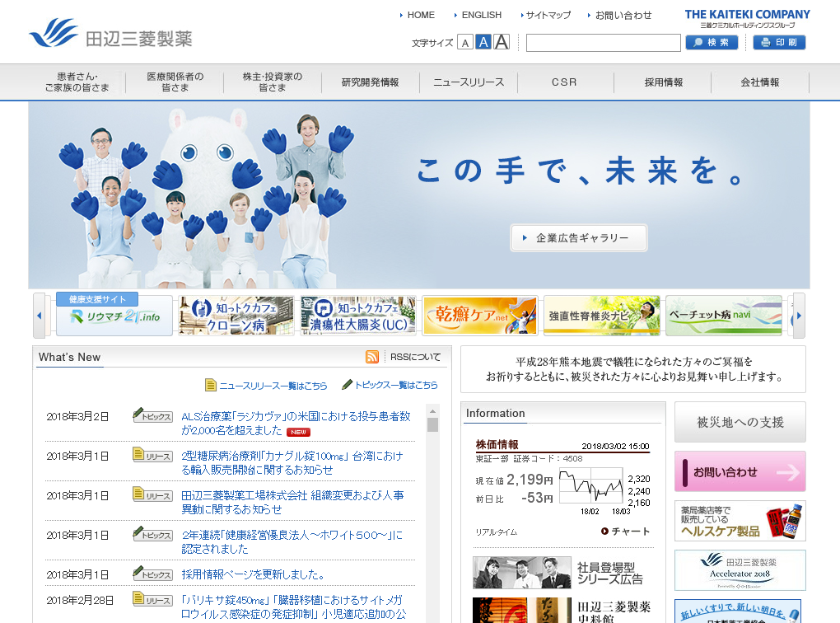Viewport: 840px width, 623px height.
Task: Open 採用情報 menu item
Action: point(663,82)
